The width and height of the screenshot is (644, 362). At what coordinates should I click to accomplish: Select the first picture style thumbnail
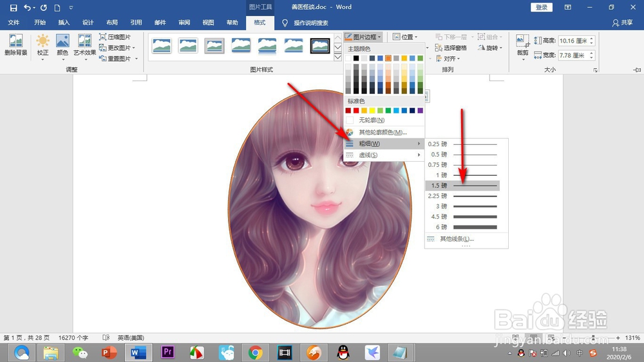coord(162,46)
